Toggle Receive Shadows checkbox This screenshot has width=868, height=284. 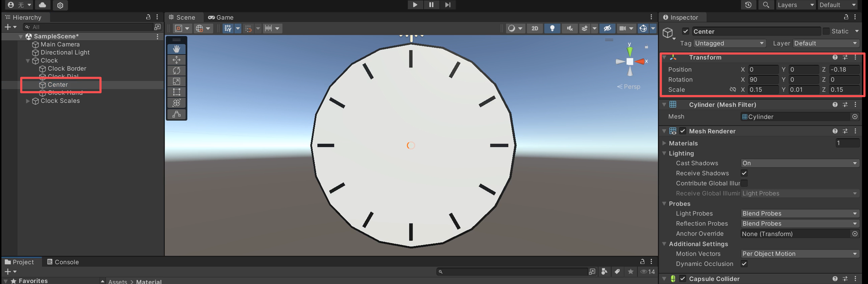tap(744, 173)
